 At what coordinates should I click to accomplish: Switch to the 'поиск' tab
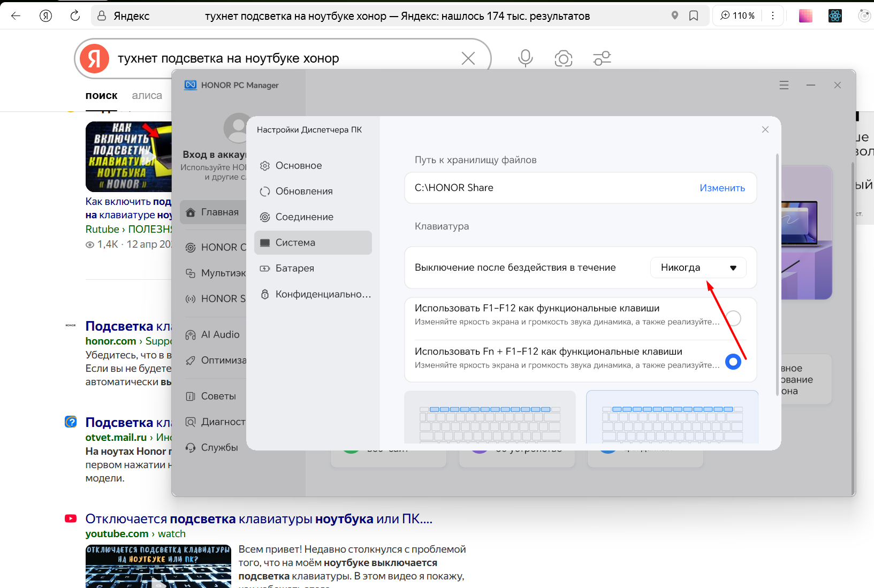coord(101,96)
